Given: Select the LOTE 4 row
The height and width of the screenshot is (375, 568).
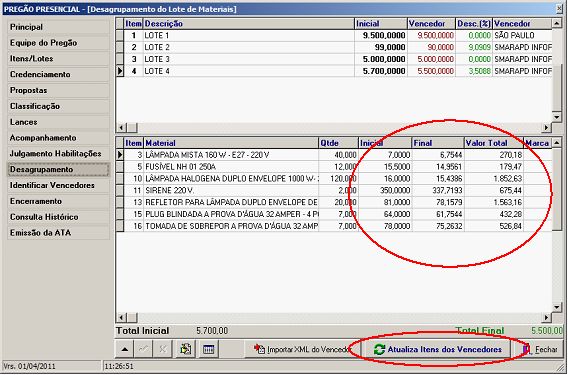Looking at the screenshot, I should click(334, 71).
